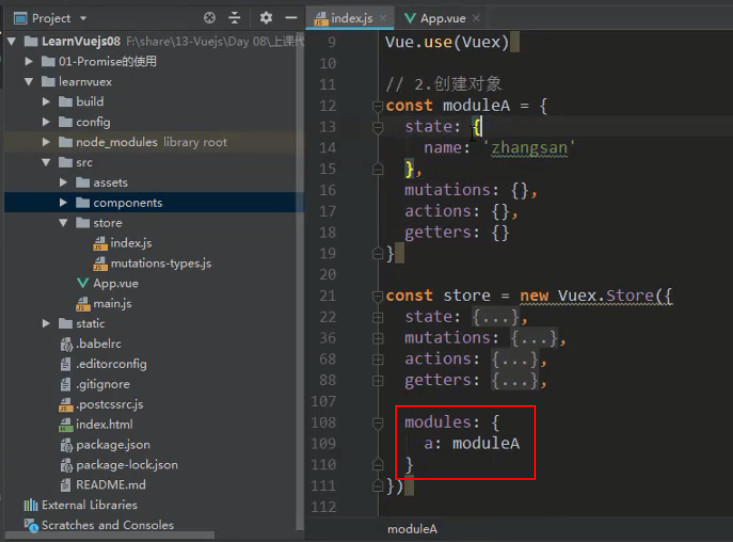Select the .gitignore file

(95, 384)
